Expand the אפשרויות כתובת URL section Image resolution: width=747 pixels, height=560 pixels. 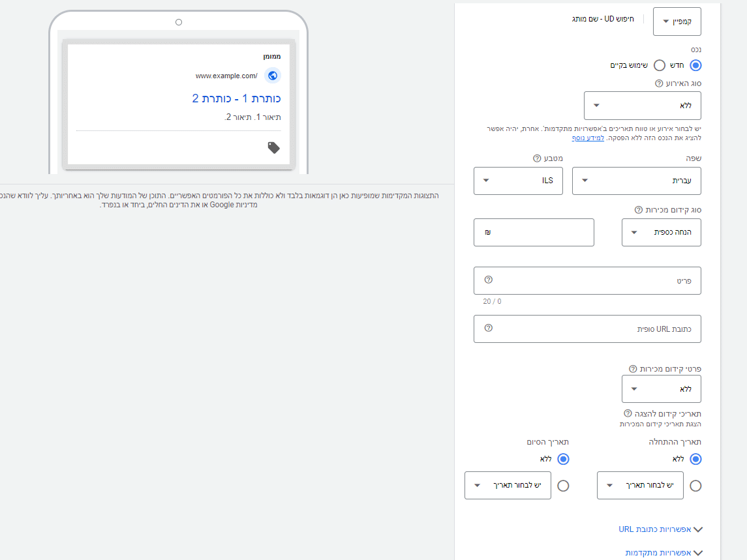tap(660, 529)
